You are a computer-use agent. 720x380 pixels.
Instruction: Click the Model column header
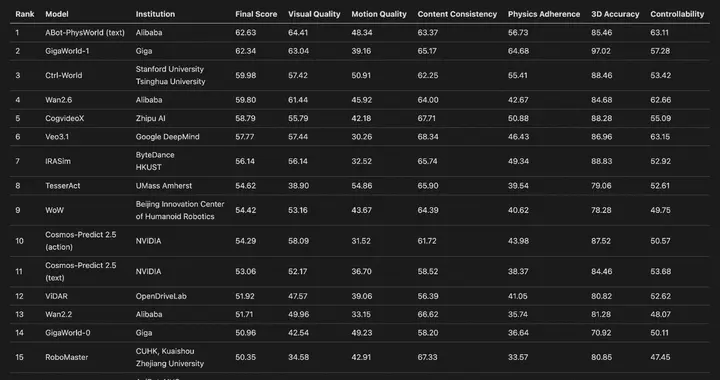coord(57,14)
